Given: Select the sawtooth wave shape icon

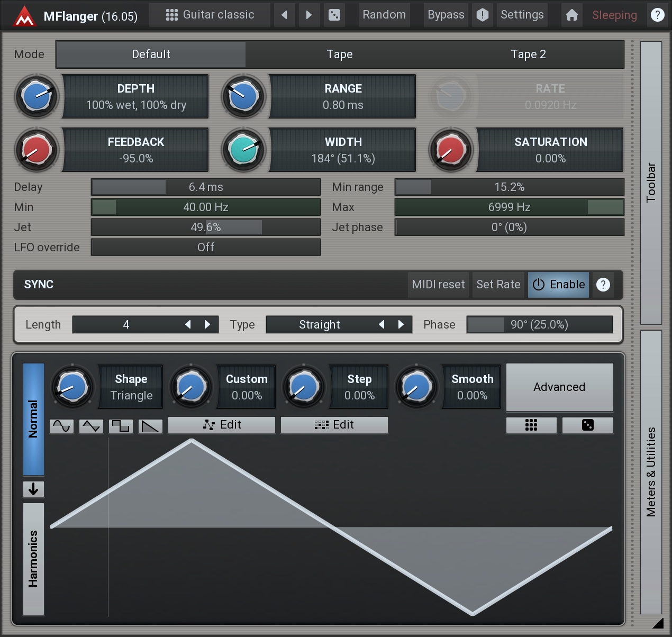Looking at the screenshot, I should pos(150,425).
